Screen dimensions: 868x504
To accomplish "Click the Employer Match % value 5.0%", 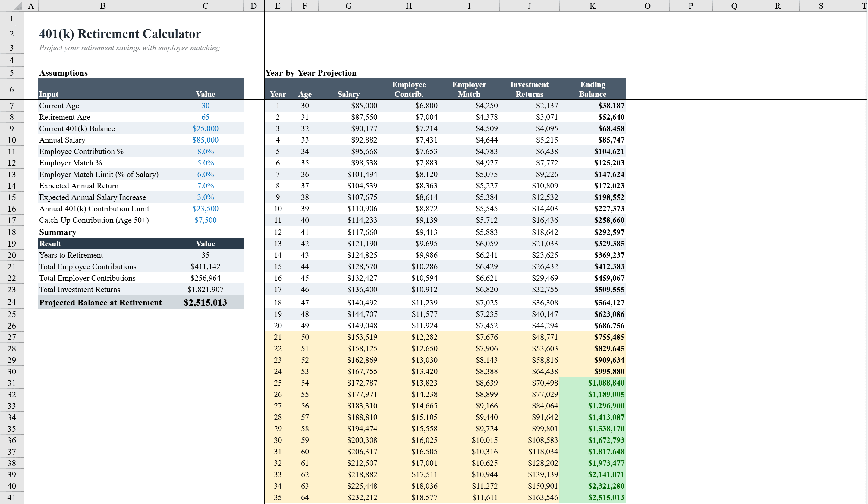I will click(x=205, y=162).
